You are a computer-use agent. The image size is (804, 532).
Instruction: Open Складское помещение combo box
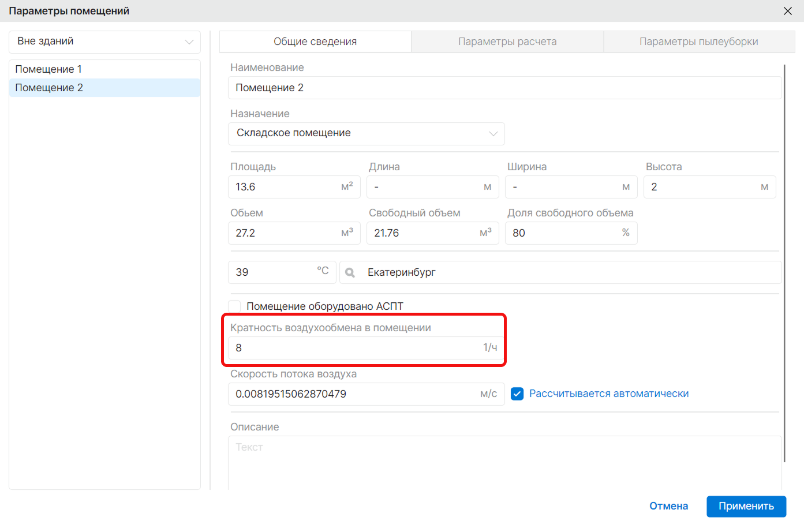point(367,133)
